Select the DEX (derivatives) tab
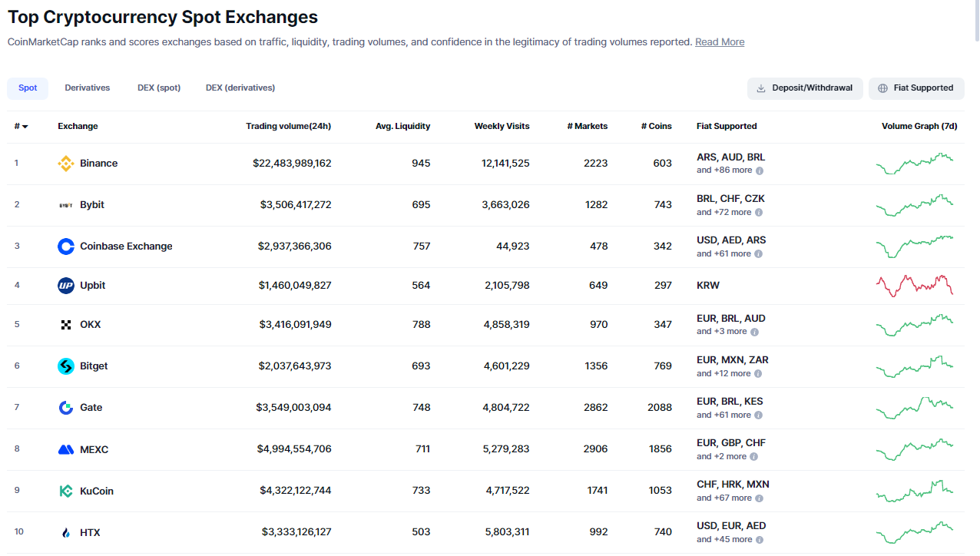The height and width of the screenshot is (556, 980). pos(240,88)
